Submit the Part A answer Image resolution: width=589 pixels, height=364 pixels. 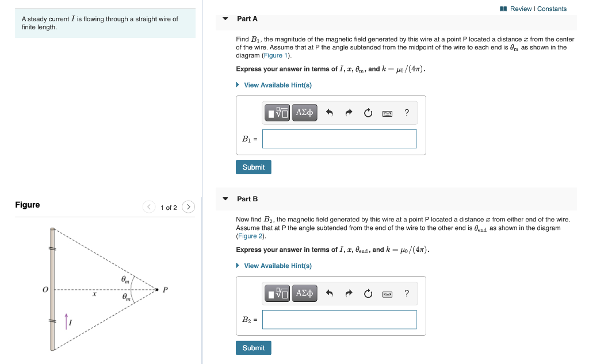tap(253, 167)
